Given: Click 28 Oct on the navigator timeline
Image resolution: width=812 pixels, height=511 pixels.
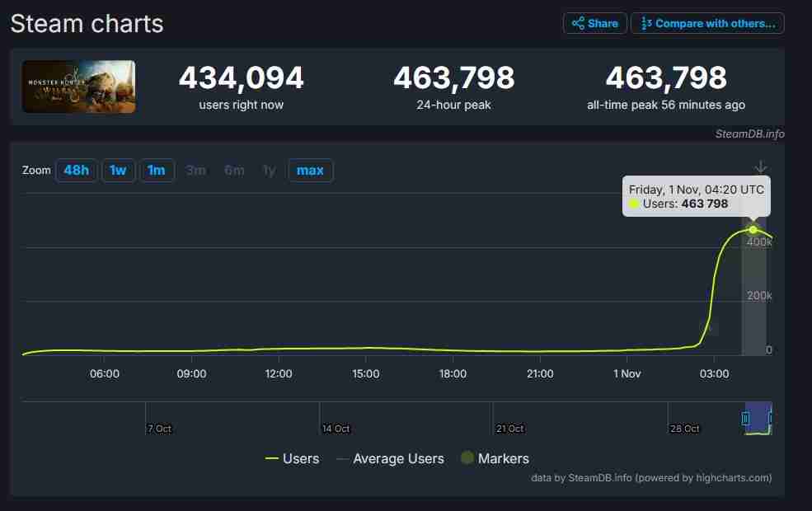Looking at the screenshot, I should [x=684, y=429].
